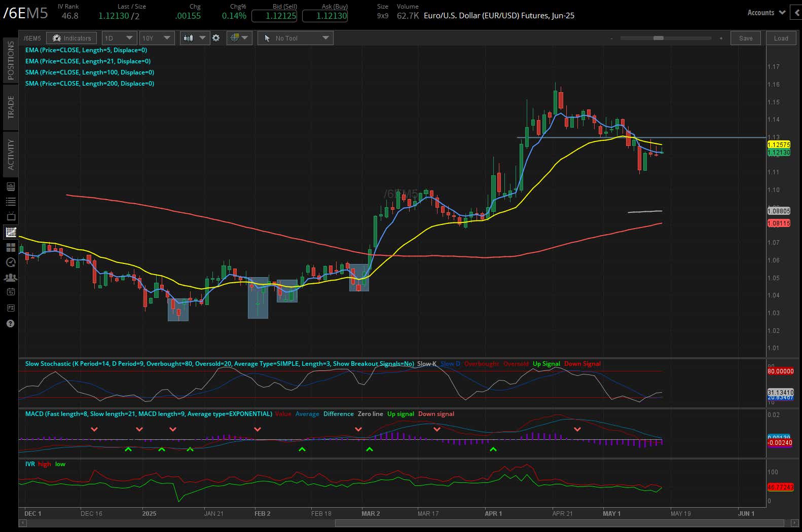802x532 pixels.
Task: Click the APR 1 date label
Action: pos(493,514)
